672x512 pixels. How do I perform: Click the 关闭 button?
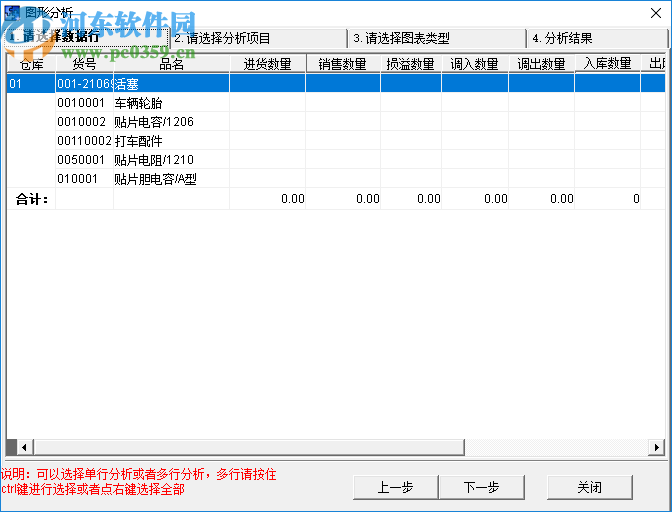pos(590,487)
